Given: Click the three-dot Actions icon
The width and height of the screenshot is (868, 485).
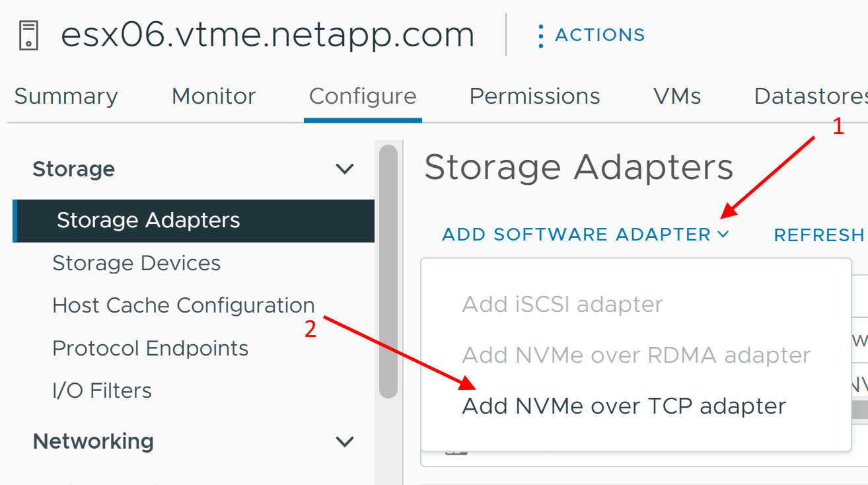Looking at the screenshot, I should (x=540, y=36).
